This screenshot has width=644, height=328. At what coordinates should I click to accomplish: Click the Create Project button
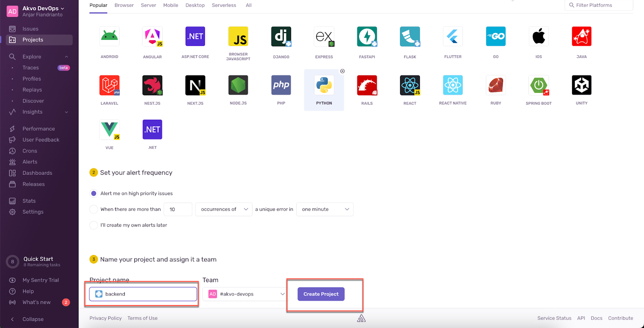[x=321, y=294]
